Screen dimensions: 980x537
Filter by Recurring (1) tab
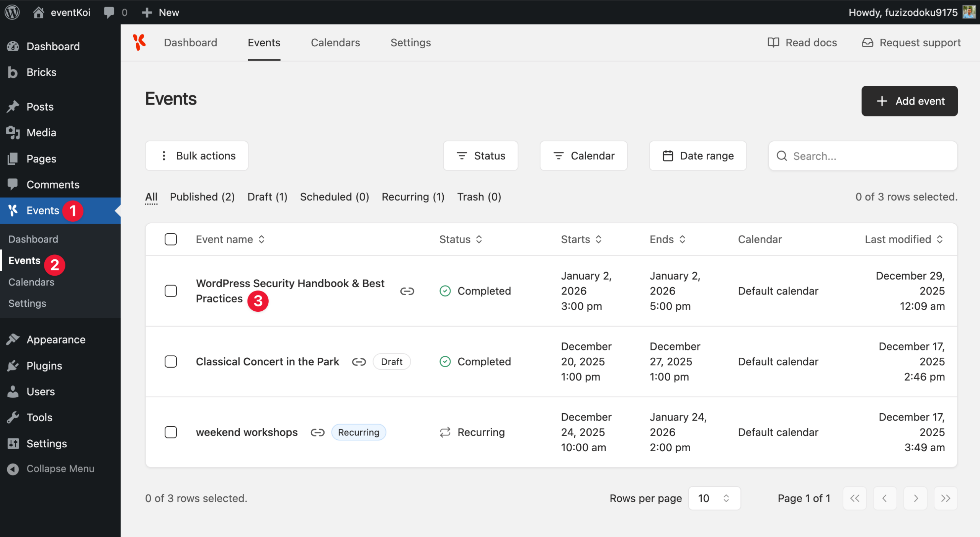click(x=413, y=197)
